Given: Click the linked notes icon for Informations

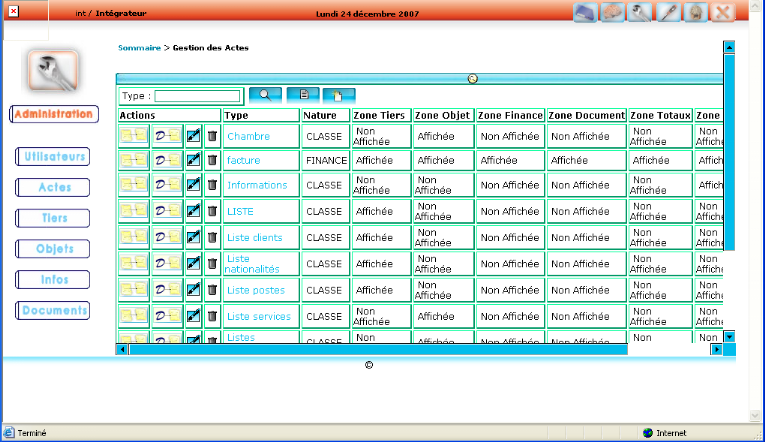Looking at the screenshot, I should (133, 186).
